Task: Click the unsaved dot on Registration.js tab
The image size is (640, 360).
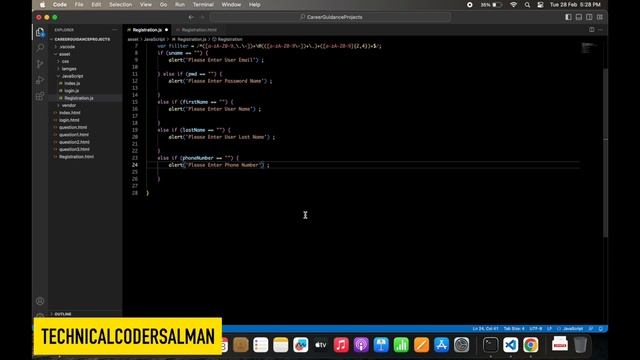Action: coord(167,30)
